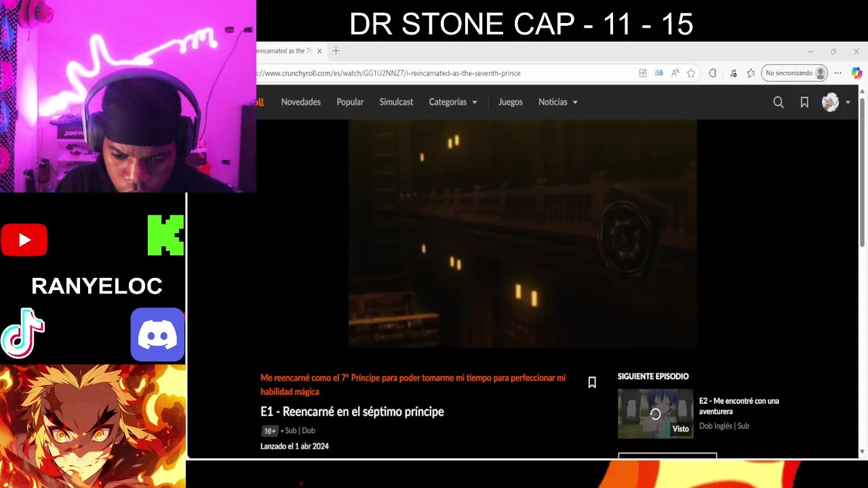
Task: Open the series title link in orange
Action: [413, 384]
